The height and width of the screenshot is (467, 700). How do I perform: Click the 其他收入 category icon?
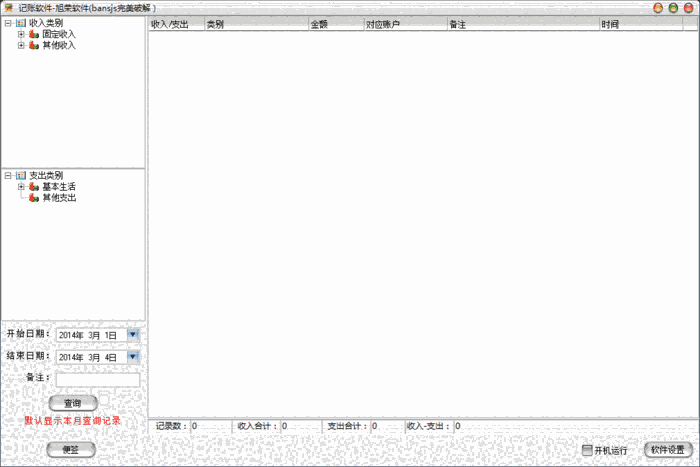tap(34, 45)
